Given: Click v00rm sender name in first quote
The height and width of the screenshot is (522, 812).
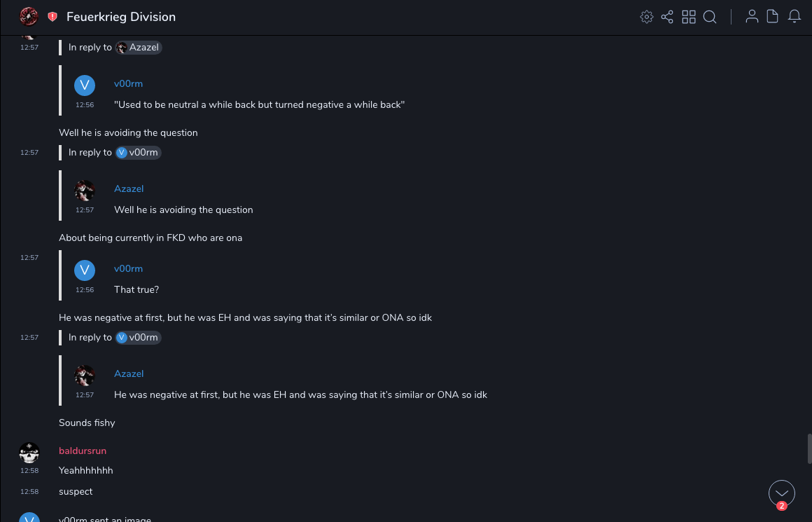Looking at the screenshot, I should point(128,83).
